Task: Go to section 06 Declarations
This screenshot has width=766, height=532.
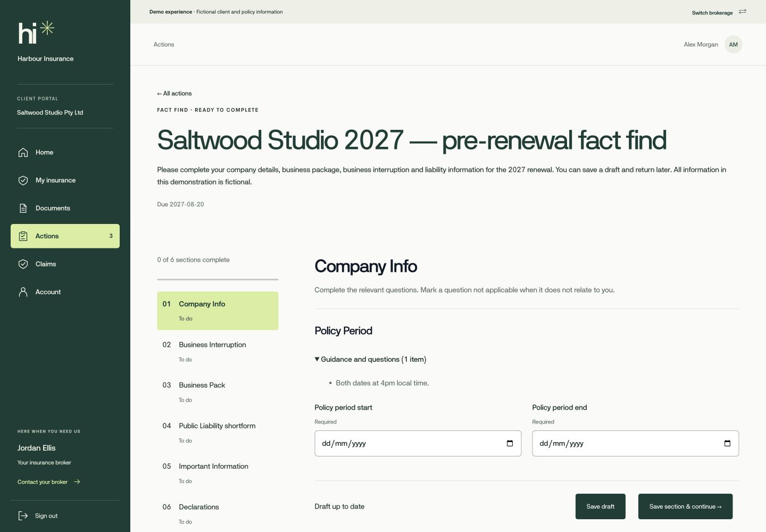Action: pyautogui.click(x=218, y=513)
